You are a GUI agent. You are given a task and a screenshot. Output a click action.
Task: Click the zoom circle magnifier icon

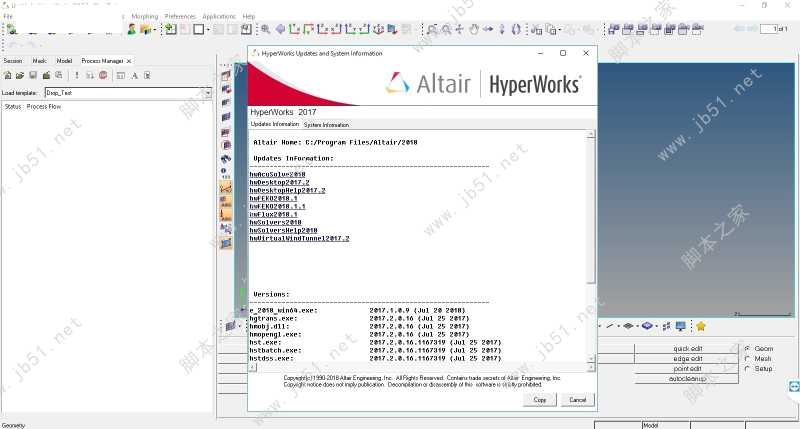(446, 30)
